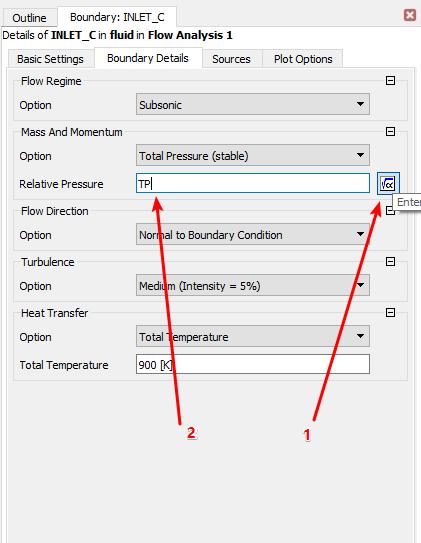Collapse the Turbulence section
The height and width of the screenshot is (543, 421).
coord(390,261)
